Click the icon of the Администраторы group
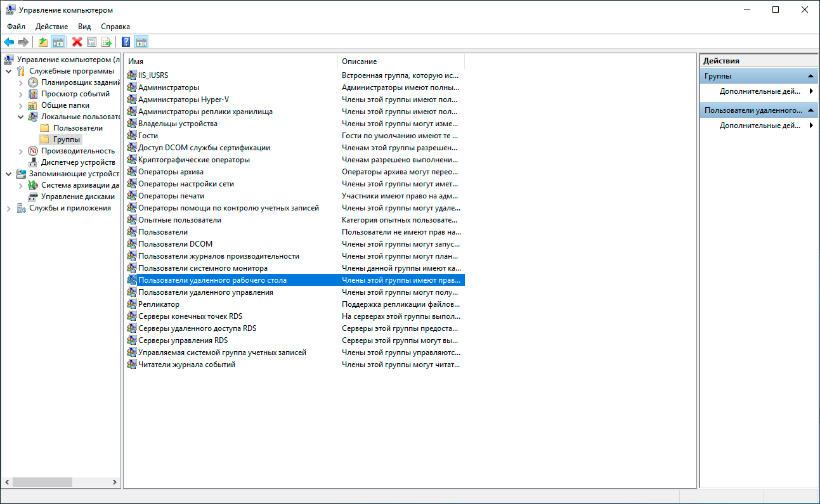This screenshot has height=504, width=820. pos(132,87)
